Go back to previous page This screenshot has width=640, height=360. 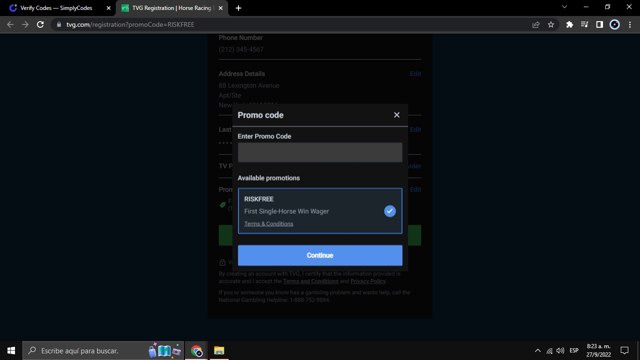coord(10,24)
